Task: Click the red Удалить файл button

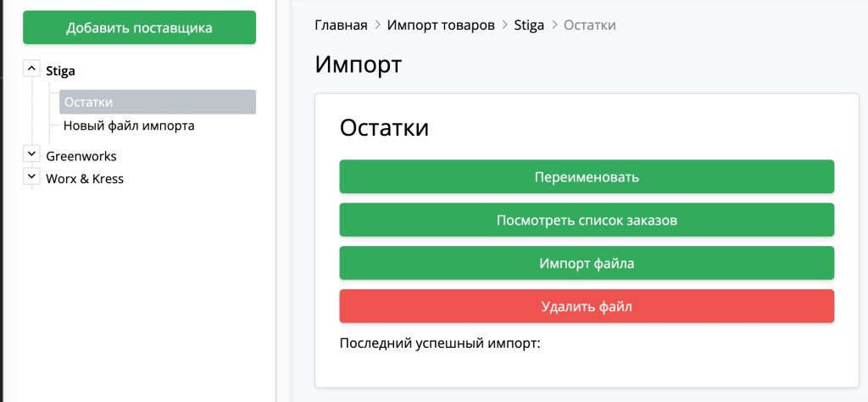Action: point(587,307)
